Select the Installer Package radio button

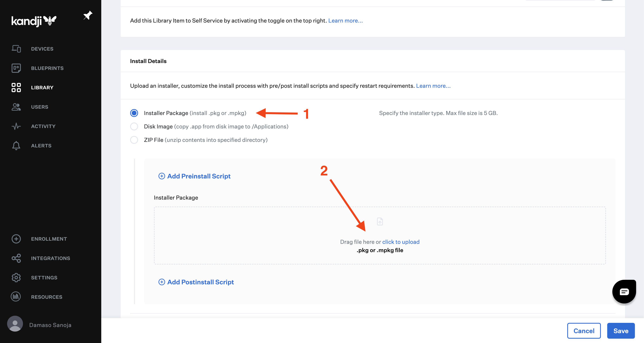pos(134,113)
